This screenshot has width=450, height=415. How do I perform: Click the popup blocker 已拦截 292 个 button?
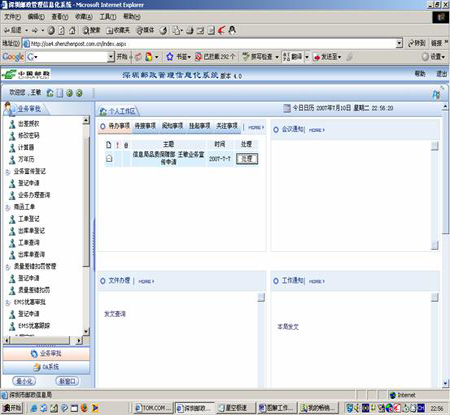(215, 57)
